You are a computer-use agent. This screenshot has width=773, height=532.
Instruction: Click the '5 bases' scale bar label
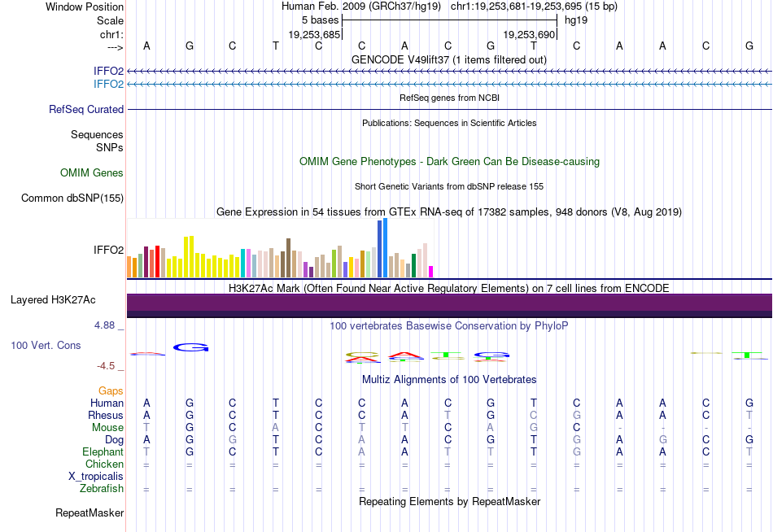point(321,20)
